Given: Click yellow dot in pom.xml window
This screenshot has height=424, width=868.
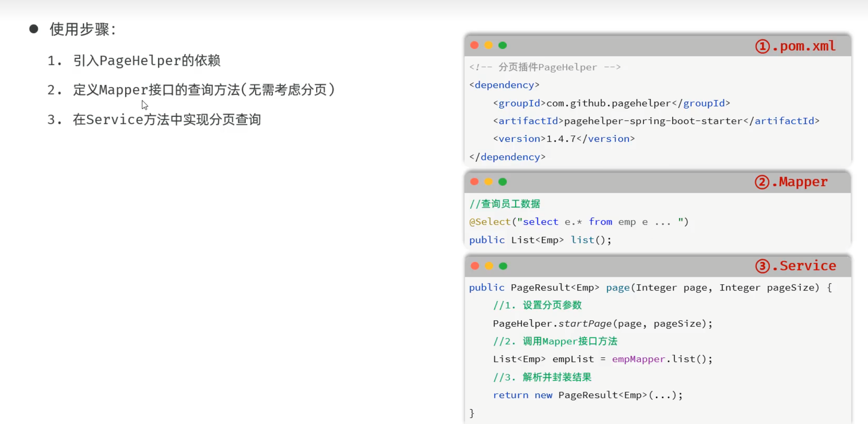Looking at the screenshot, I should (489, 45).
